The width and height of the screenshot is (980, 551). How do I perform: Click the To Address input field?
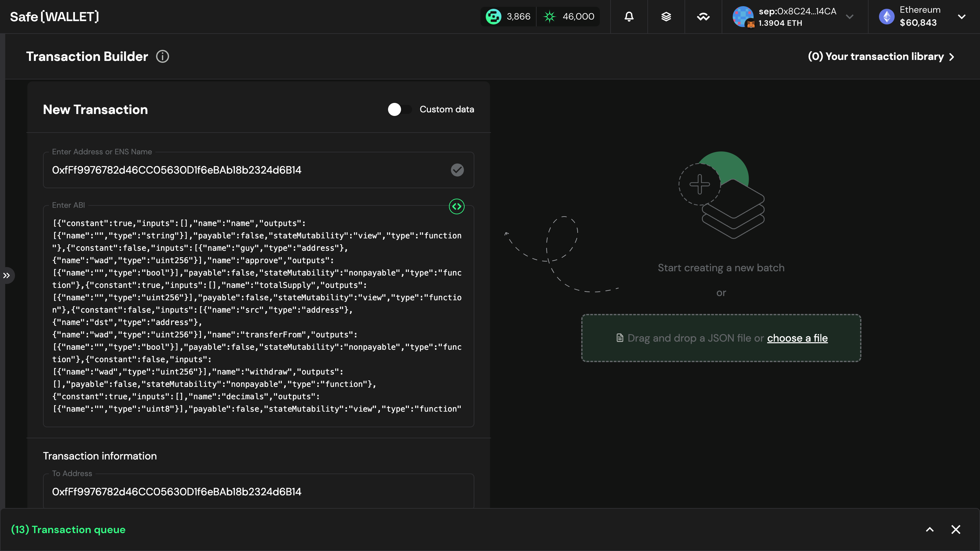pyautogui.click(x=258, y=491)
